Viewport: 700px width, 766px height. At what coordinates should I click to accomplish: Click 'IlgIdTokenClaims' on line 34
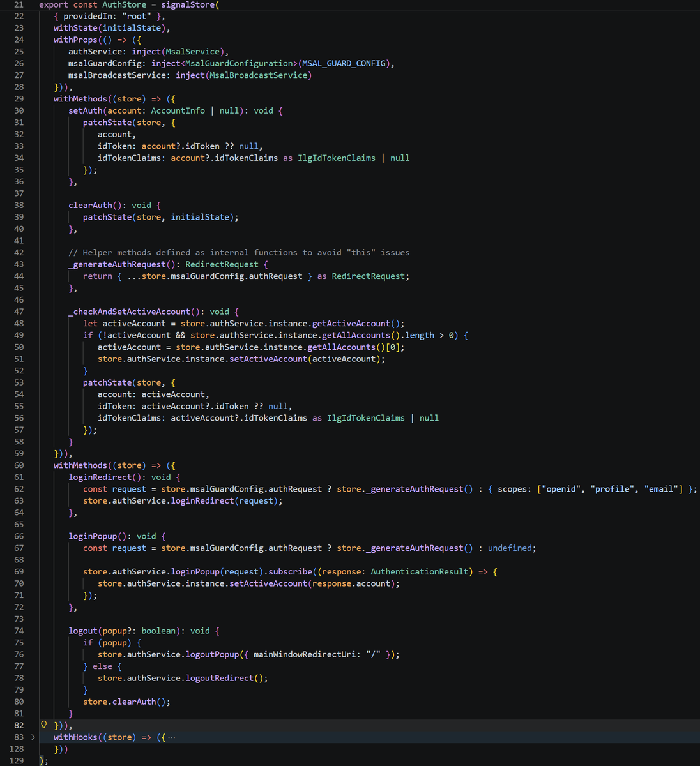(337, 158)
